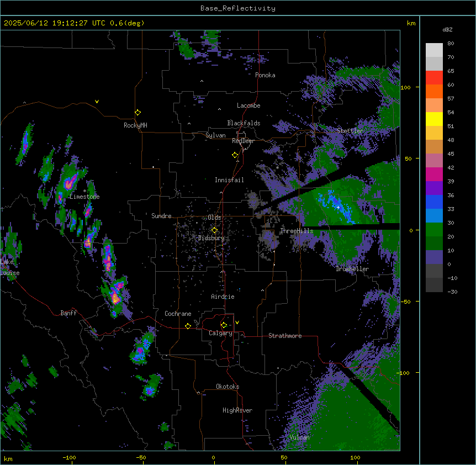Pick the red 65–60 dBZ legend swatch
This screenshot has width=476, height=465.
pyautogui.click(x=434, y=78)
